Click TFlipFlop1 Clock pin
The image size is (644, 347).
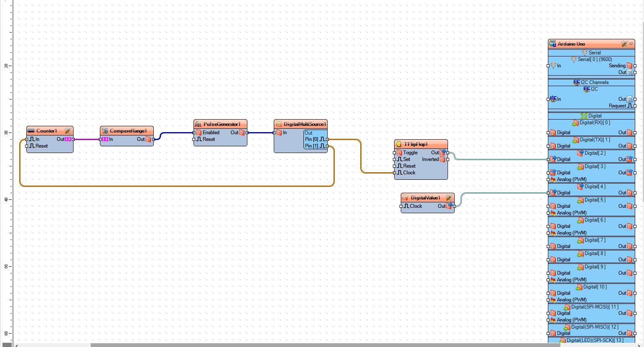click(395, 173)
